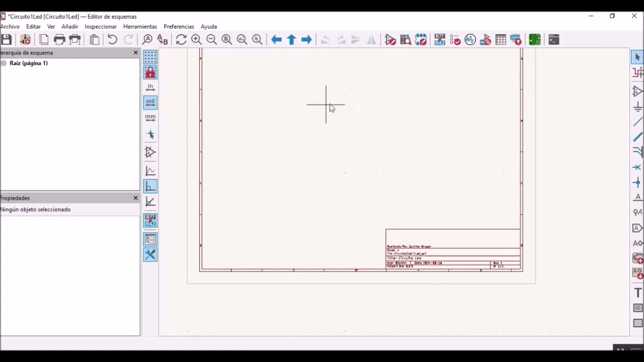Go up one sheet with the blue up arrow
Viewport: 644px width, 362px height.
291,40
